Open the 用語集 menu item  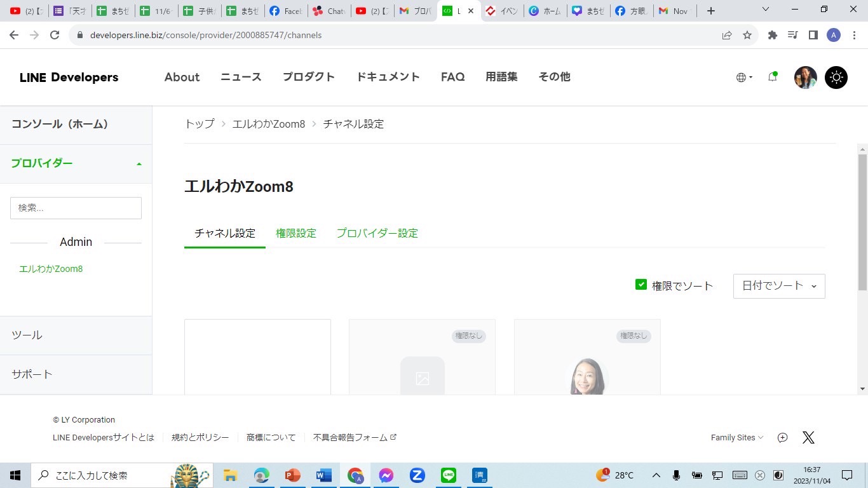[501, 77]
